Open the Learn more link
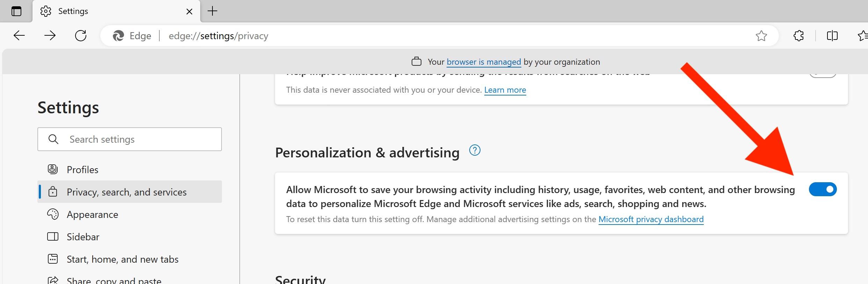Viewport: 868px width, 284px height. point(505,90)
